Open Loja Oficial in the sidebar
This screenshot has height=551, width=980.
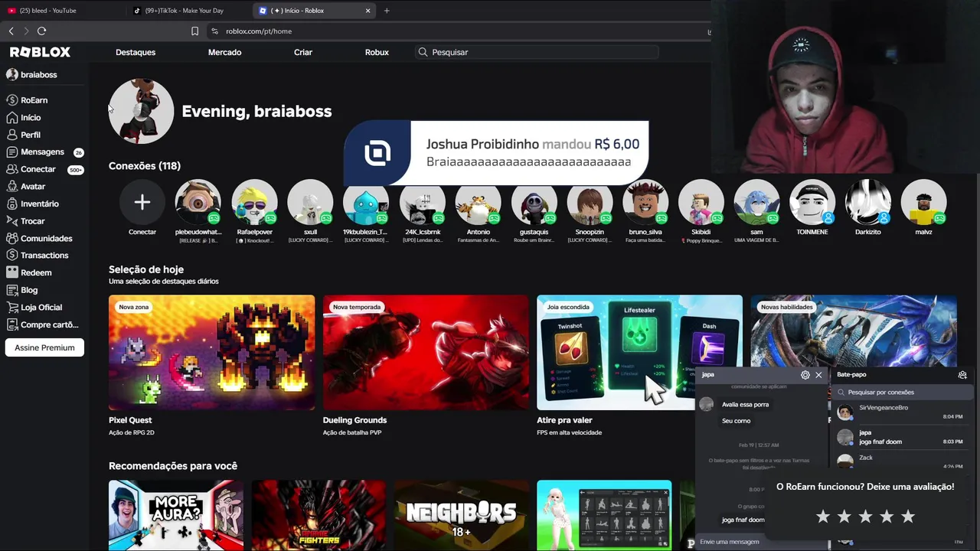tap(41, 308)
